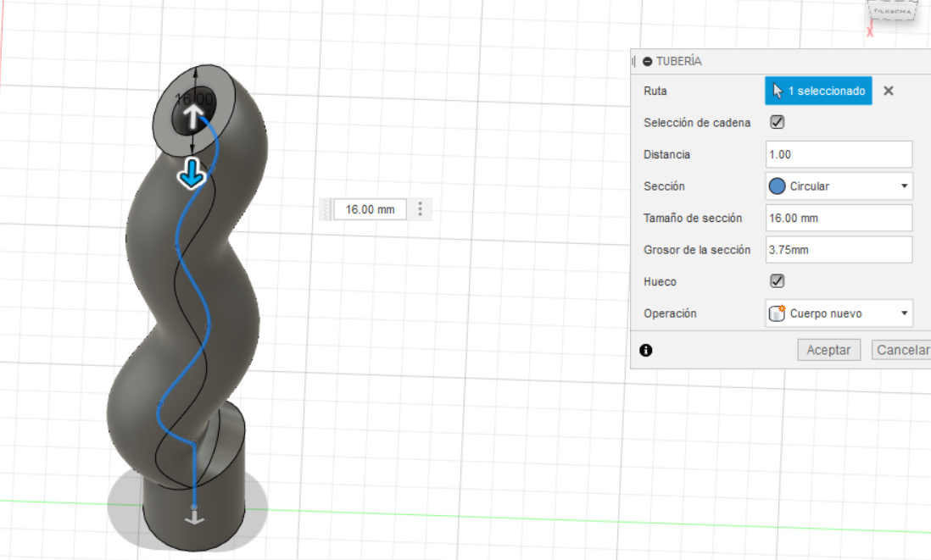
Task: Clear the Ruta selection with the X
Action: pyautogui.click(x=889, y=91)
